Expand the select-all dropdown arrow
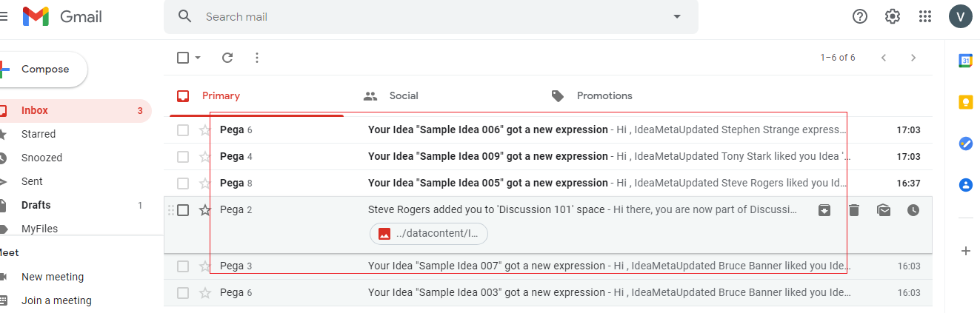This screenshot has height=313, width=980. coord(199,58)
